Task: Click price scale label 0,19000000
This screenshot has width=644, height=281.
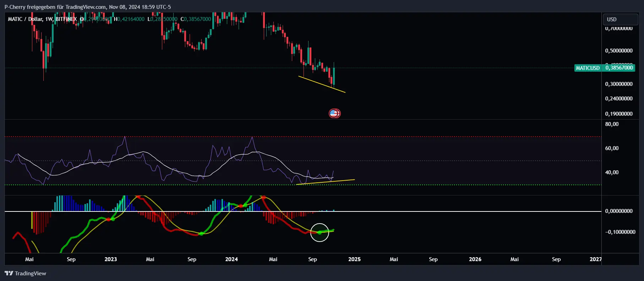Action: [x=619, y=114]
